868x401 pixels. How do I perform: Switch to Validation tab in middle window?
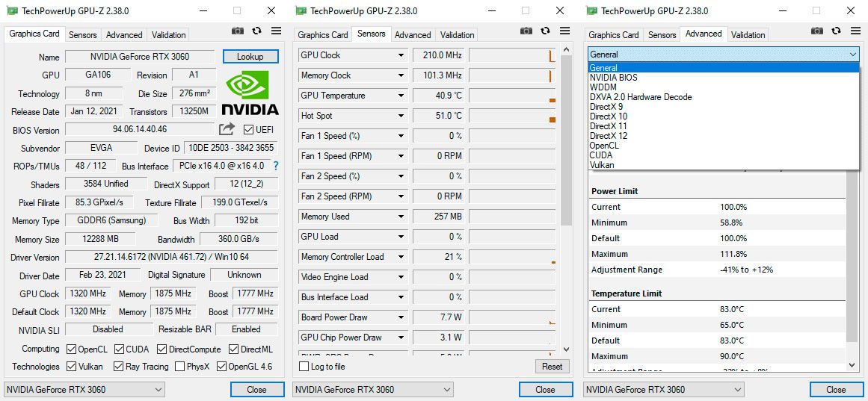[x=458, y=35]
